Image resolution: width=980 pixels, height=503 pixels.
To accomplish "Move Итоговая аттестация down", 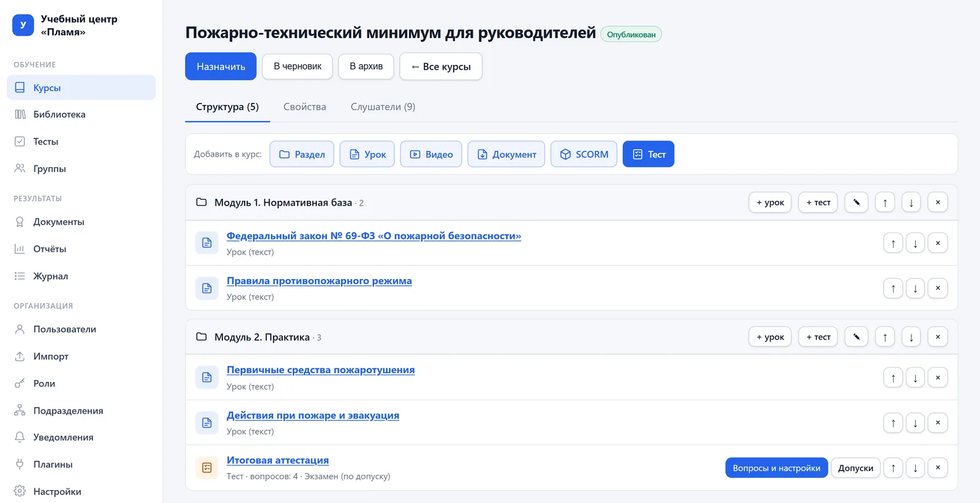I will coord(915,468).
